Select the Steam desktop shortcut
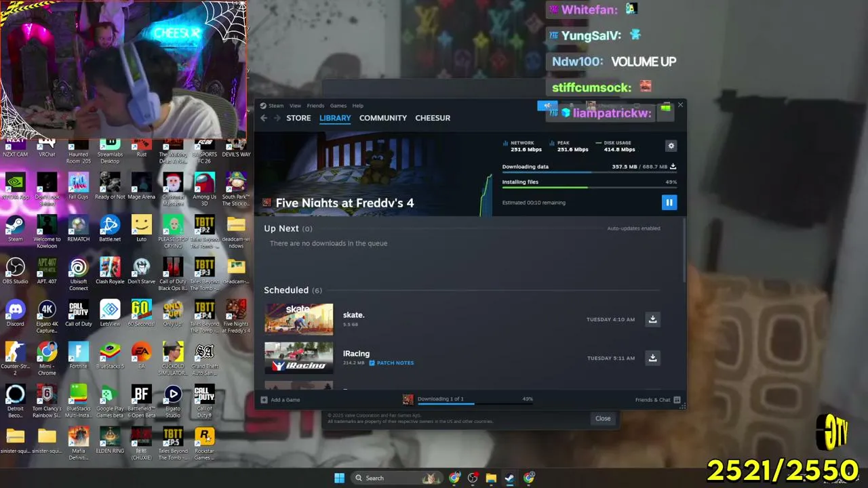The image size is (868, 488). tap(15, 229)
